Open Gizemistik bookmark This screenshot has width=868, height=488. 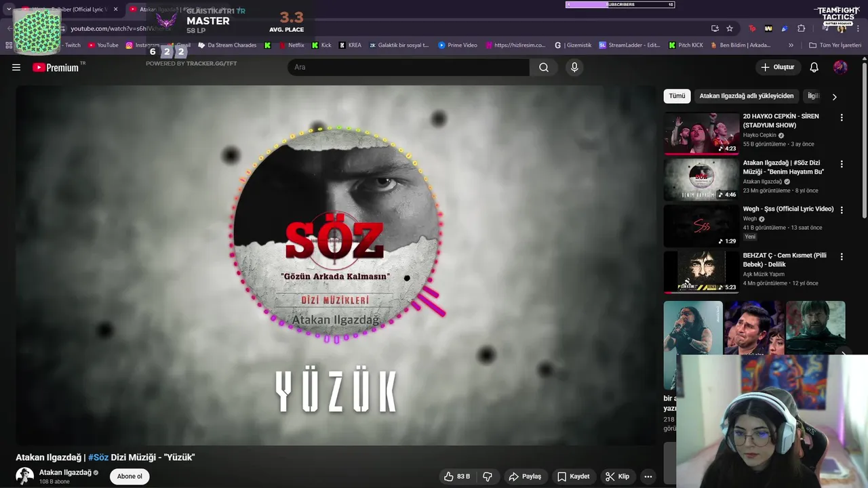[x=573, y=45]
